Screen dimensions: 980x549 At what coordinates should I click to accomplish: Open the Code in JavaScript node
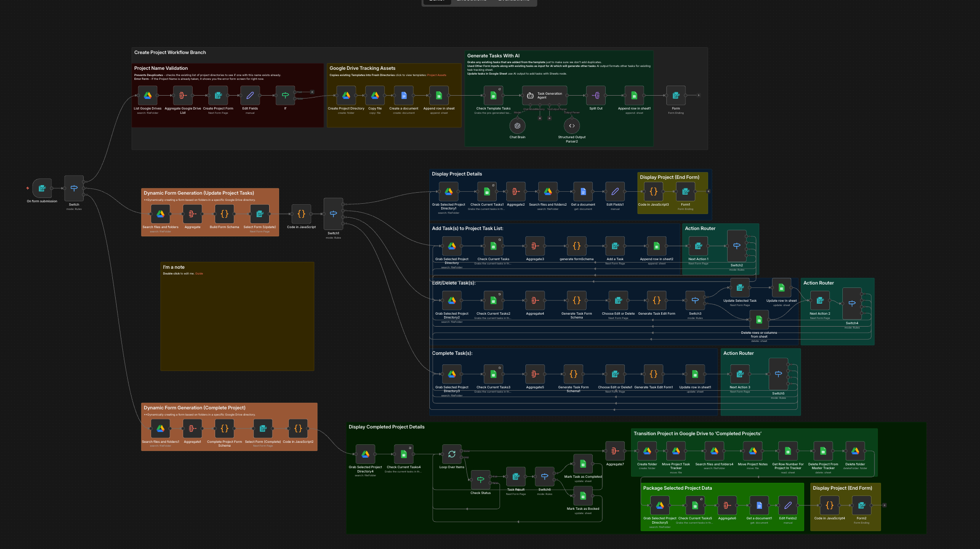tap(301, 214)
